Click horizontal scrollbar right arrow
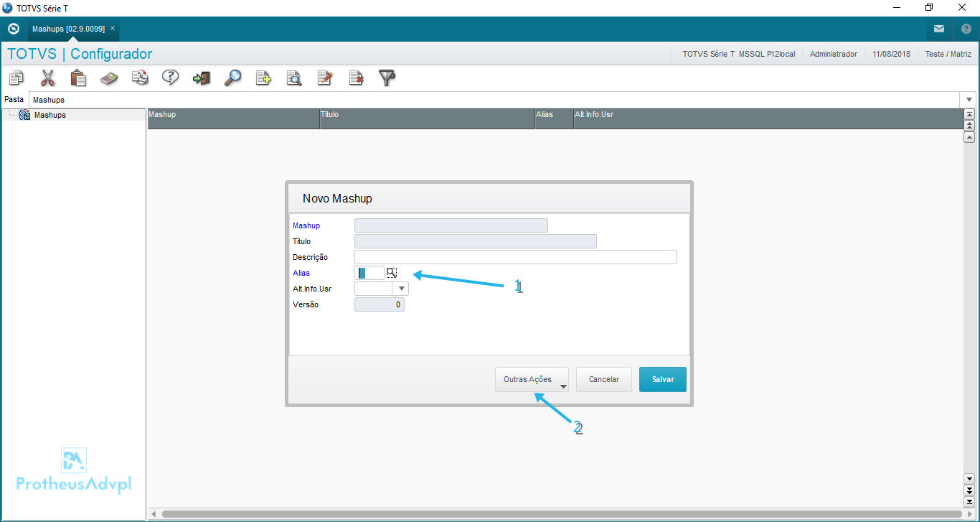The image size is (980, 522). click(971, 514)
